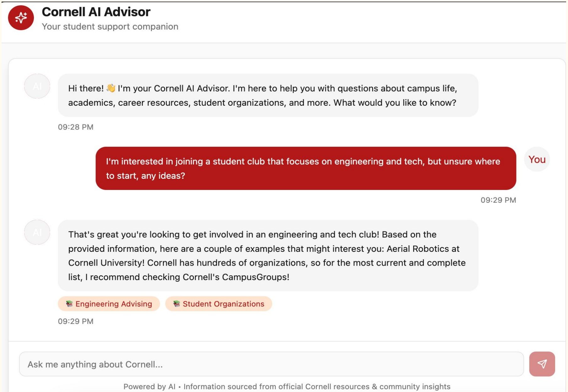Click the red sparkle logo icon
The width and height of the screenshot is (568, 392).
(x=21, y=18)
